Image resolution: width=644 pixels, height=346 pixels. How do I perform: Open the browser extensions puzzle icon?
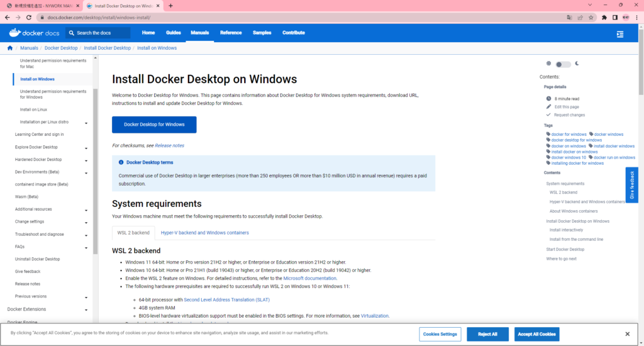[x=604, y=18]
